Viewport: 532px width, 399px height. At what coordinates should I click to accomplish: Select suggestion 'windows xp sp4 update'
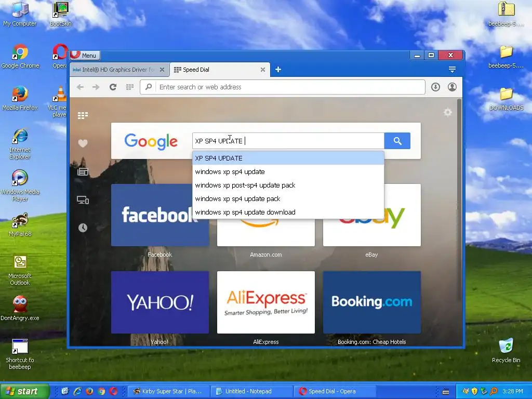point(288,171)
